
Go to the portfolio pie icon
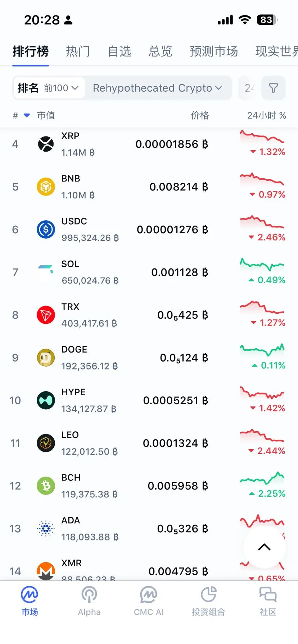pyautogui.click(x=208, y=595)
